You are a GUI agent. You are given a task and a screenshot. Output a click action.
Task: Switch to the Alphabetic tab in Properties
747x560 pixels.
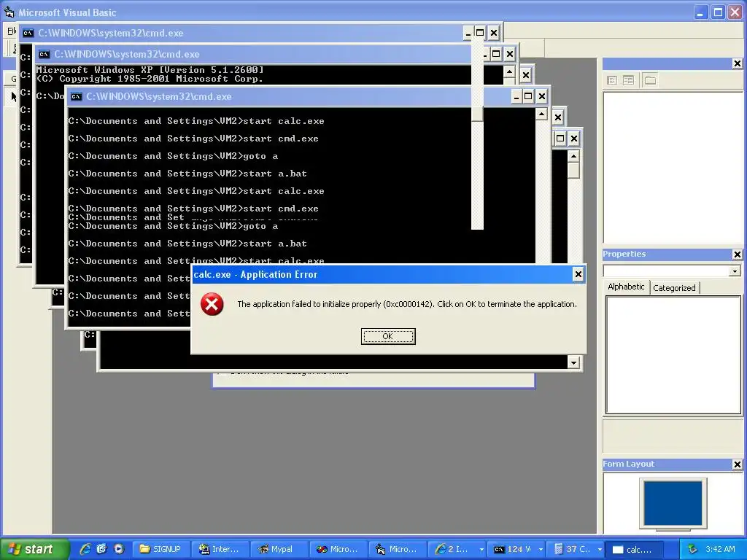point(626,287)
